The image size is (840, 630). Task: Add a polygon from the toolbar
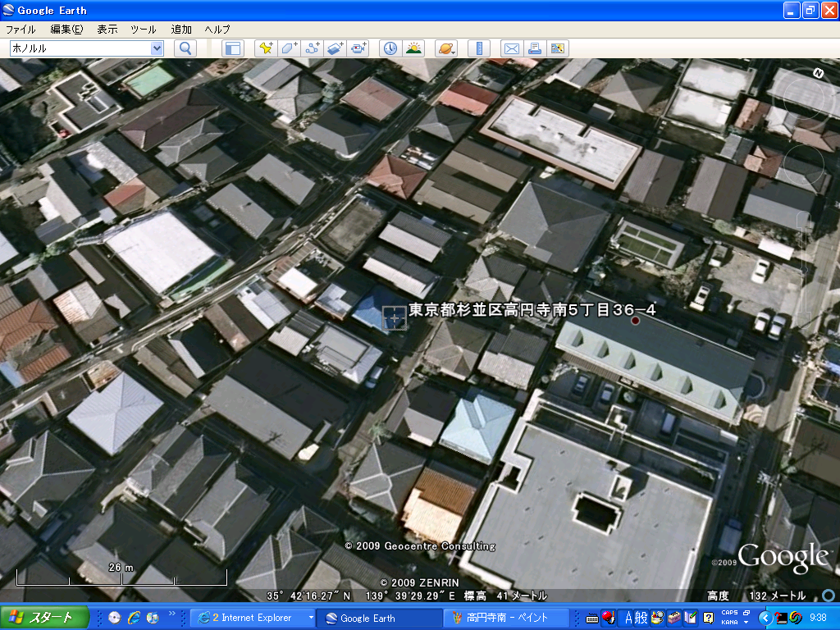point(289,48)
